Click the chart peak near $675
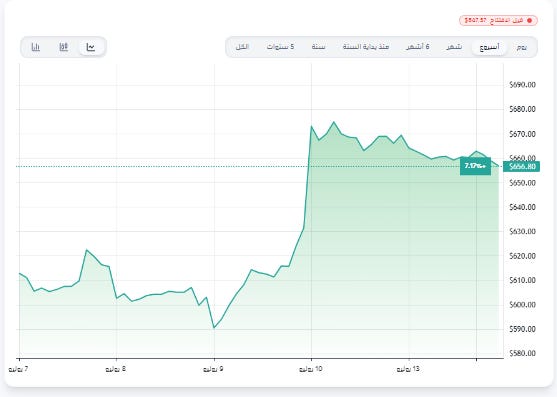Viewport: 557px width, 397px height. pos(333,122)
